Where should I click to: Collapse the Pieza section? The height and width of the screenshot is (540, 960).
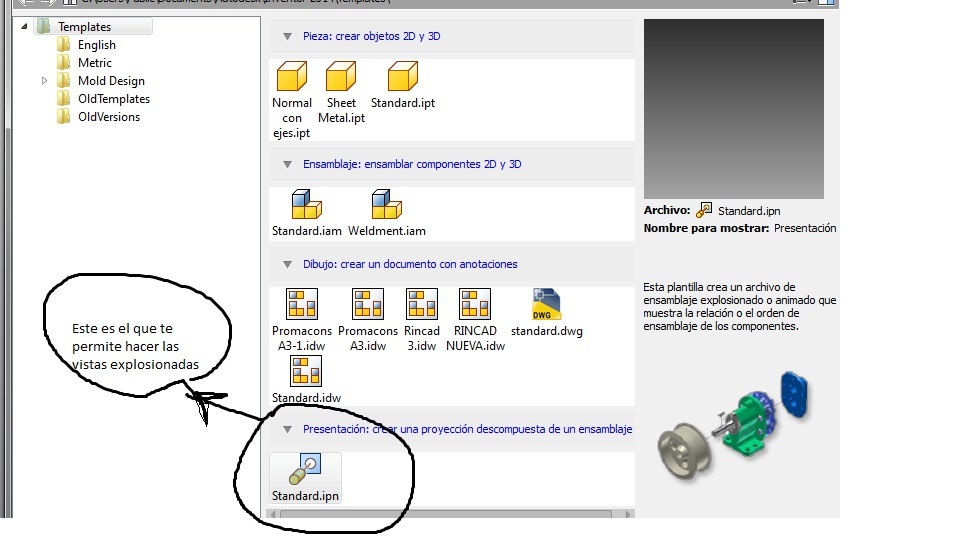point(287,37)
